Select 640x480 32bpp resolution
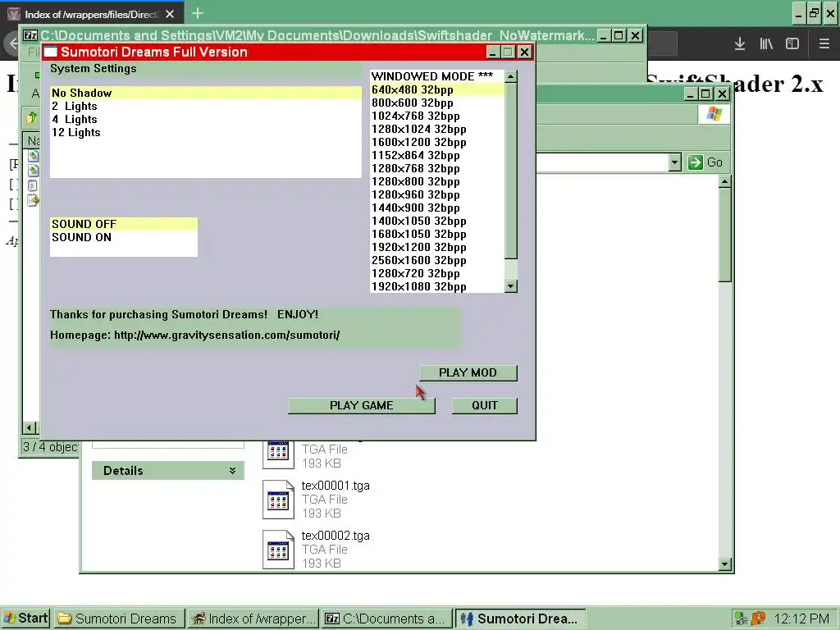Image resolution: width=840 pixels, height=630 pixels. 437,89
